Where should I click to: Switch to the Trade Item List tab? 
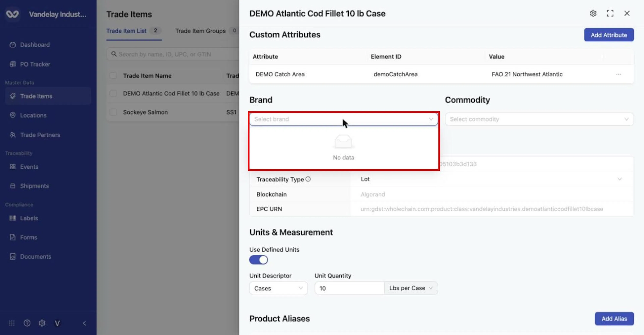click(x=134, y=31)
